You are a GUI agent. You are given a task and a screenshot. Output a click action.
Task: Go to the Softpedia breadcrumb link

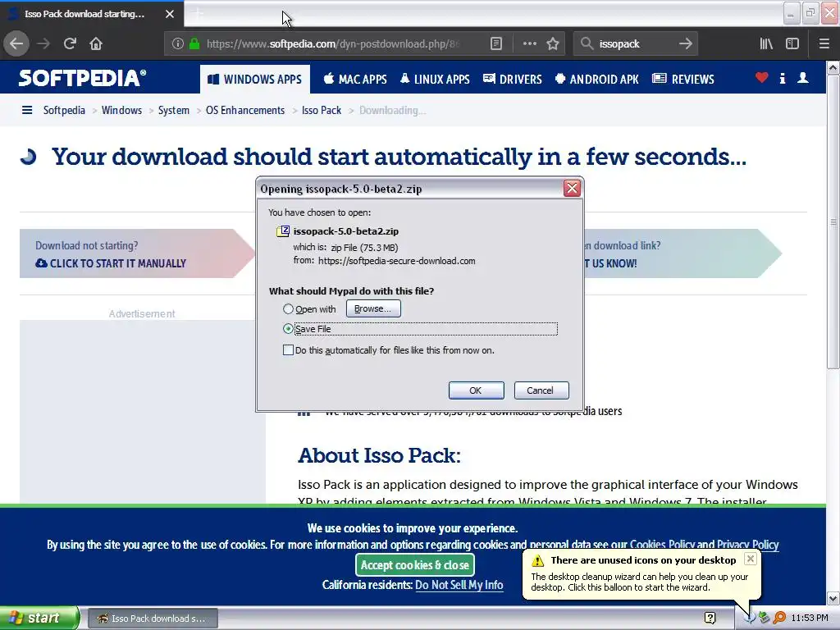click(64, 111)
